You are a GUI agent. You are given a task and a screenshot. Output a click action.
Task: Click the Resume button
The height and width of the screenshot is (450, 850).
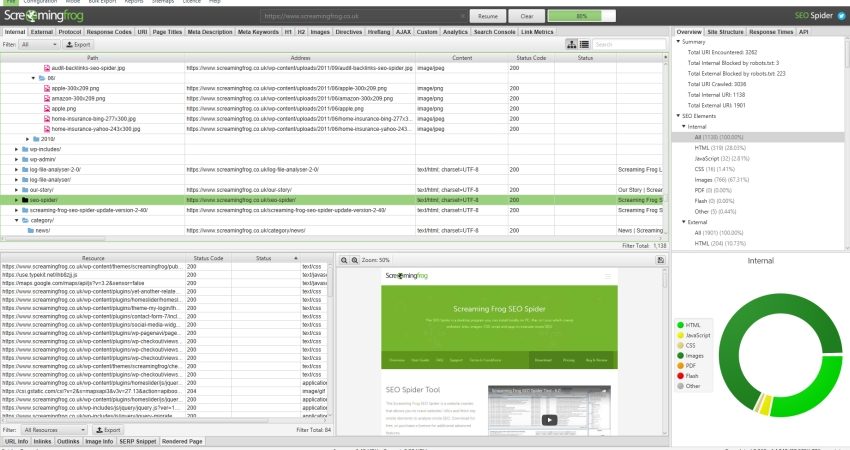coord(488,16)
